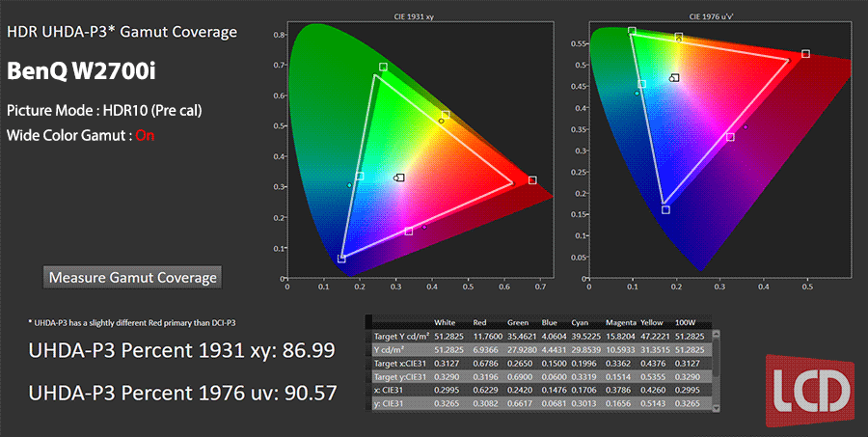Click the Green measured y cell 0.6617
The height and width of the screenshot is (437, 868).
pos(520,404)
